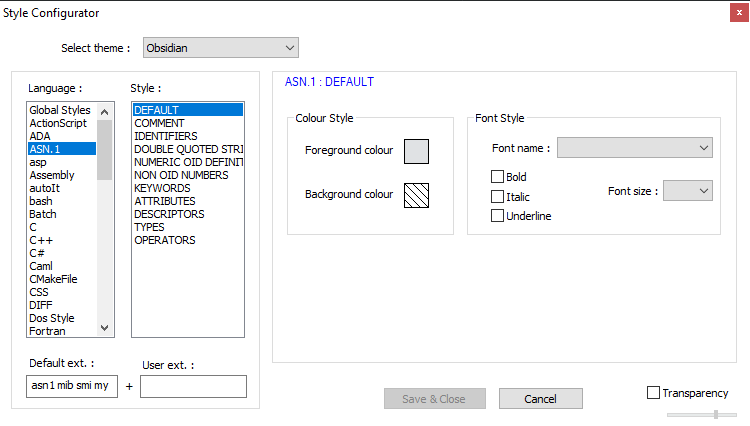This screenshot has height=426, width=750.
Task: Select Fortran language
Action: [62, 331]
